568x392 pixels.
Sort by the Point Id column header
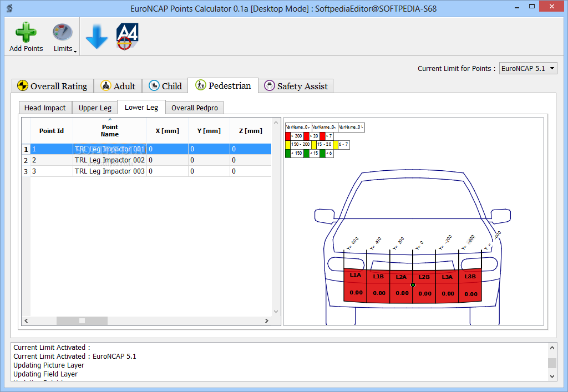click(52, 131)
